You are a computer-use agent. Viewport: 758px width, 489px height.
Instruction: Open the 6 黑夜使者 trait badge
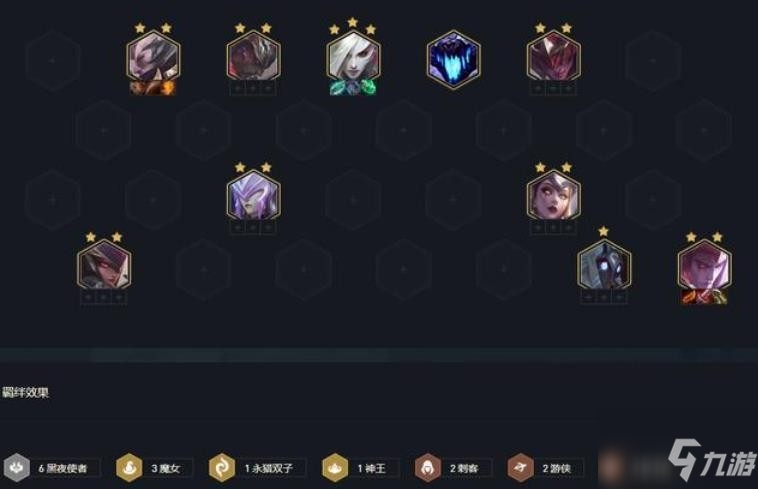point(52,468)
